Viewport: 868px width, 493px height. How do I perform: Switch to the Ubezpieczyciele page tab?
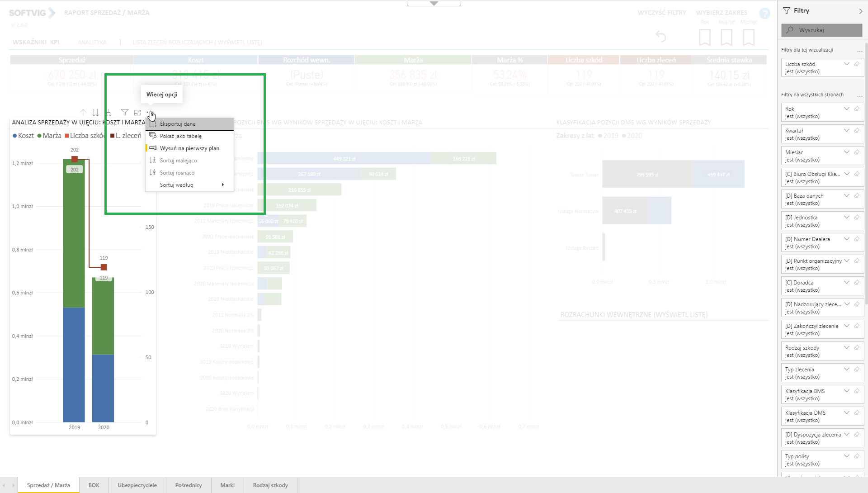point(137,485)
